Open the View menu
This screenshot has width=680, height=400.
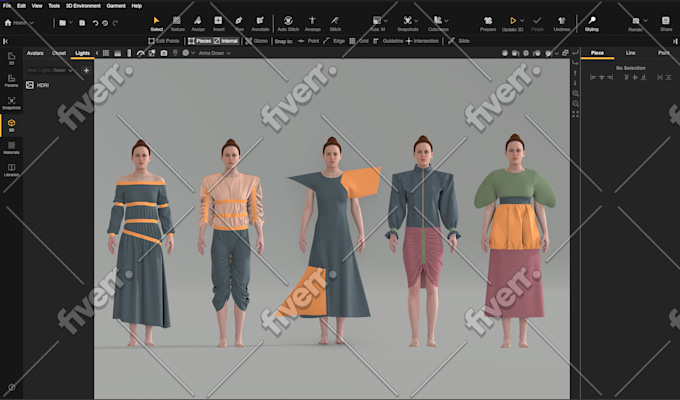click(37, 6)
